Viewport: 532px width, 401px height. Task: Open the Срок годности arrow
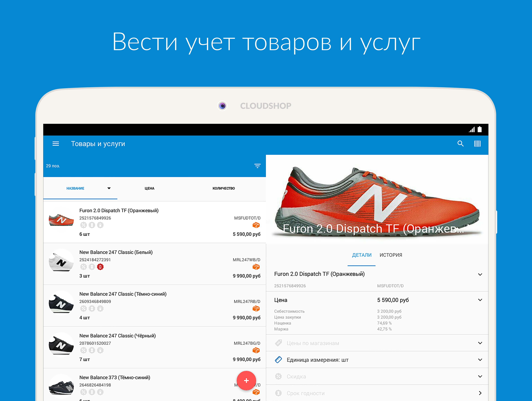pyautogui.click(x=480, y=393)
